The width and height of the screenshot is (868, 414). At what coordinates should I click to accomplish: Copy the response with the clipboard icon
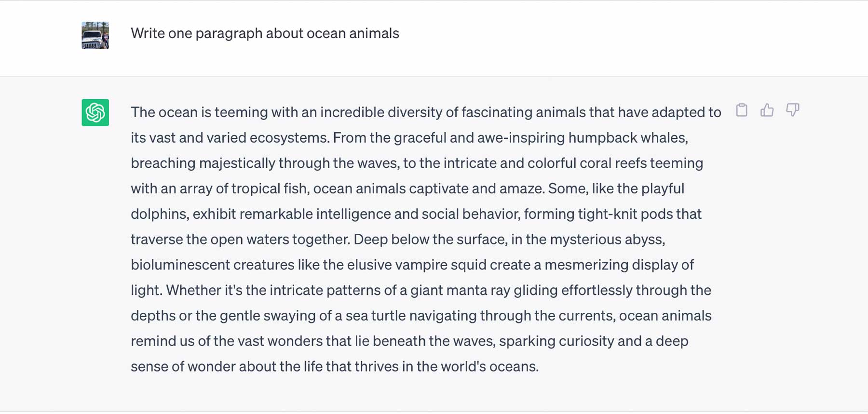coord(742,110)
